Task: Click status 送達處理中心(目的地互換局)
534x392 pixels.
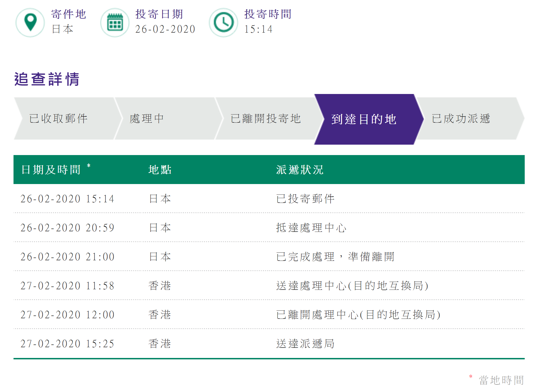Action: [352, 286]
